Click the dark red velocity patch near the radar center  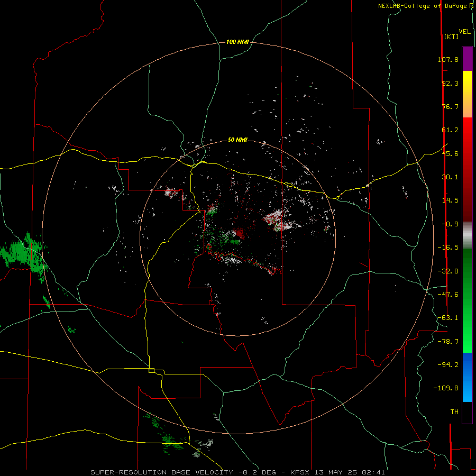(x=240, y=233)
